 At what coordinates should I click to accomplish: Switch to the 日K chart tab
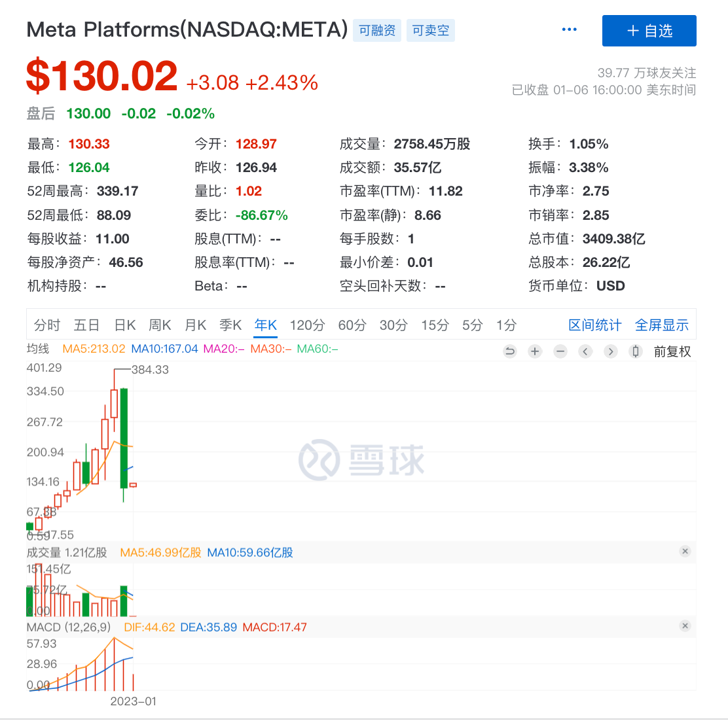coord(124,325)
